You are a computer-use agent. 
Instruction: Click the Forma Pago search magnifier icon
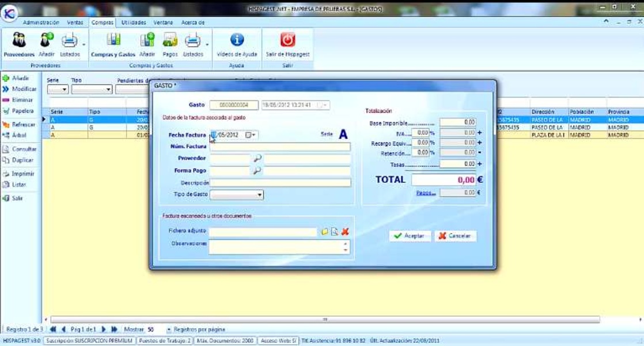pos(257,171)
